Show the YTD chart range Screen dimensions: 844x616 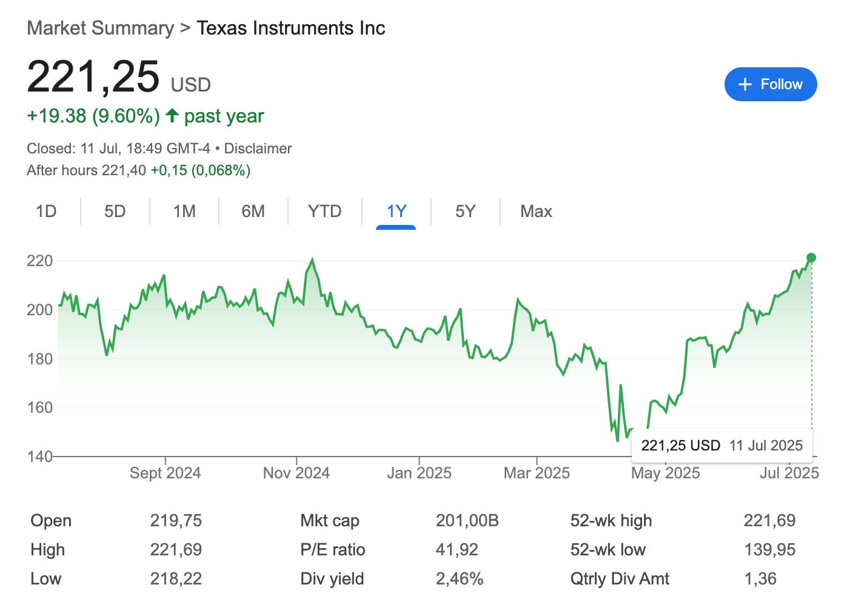[x=324, y=211]
